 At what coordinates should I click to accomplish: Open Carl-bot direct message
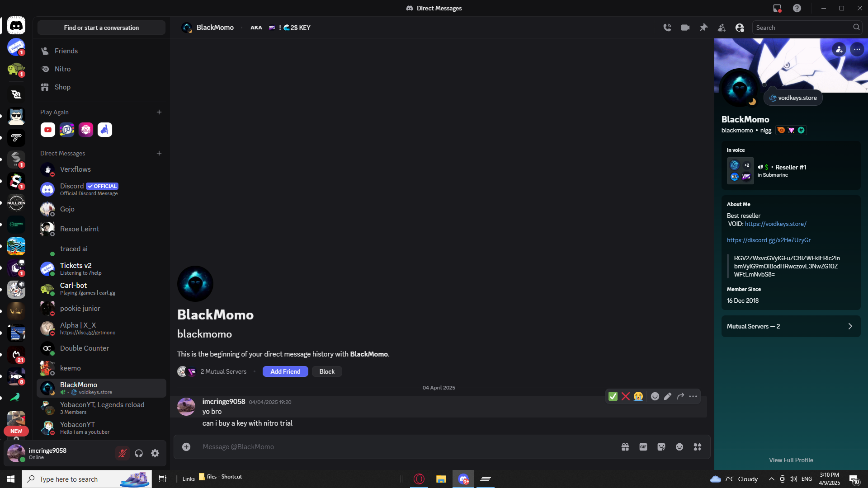[x=101, y=289]
